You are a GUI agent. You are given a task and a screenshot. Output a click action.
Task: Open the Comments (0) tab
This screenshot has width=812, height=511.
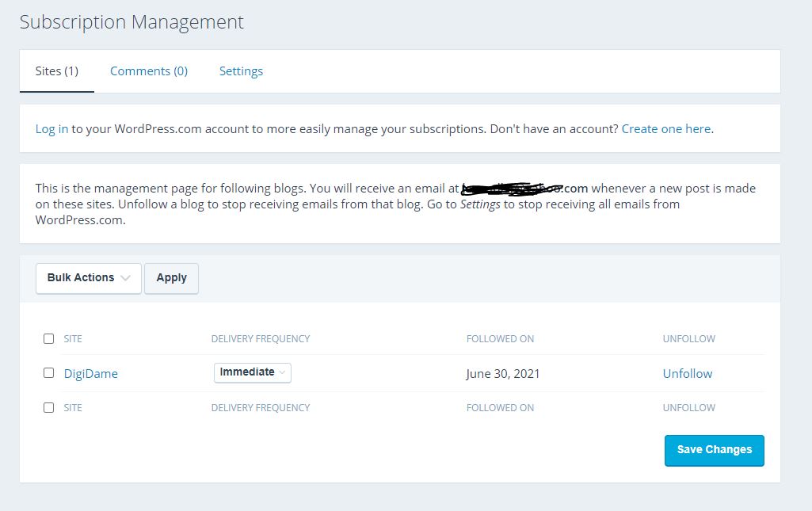[149, 71]
